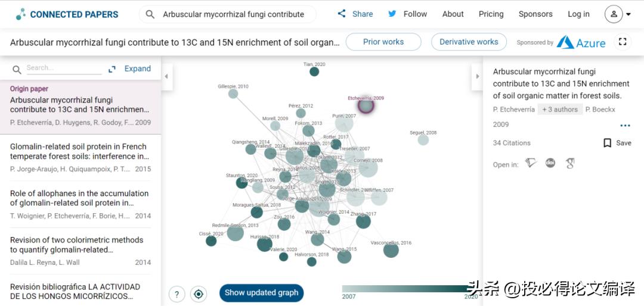Click the Semantic Scholar open-in icon
This screenshot has height=306, width=644.
[531, 163]
